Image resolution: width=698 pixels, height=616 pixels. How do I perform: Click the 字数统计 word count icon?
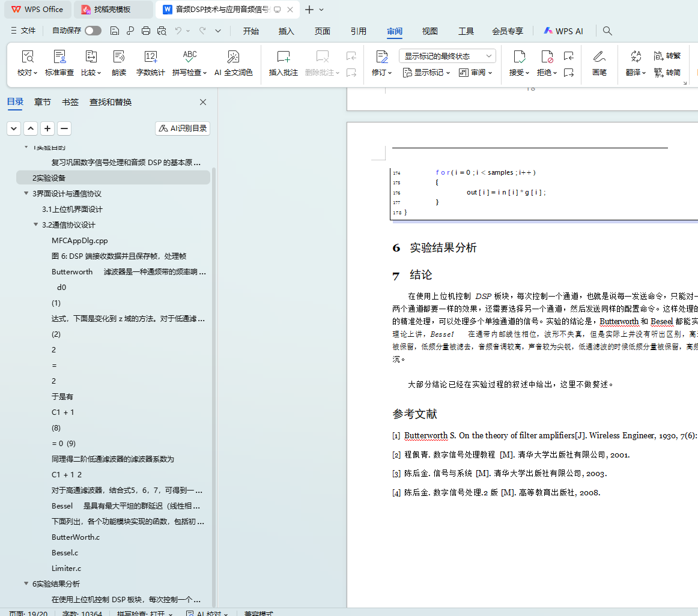pos(150,58)
